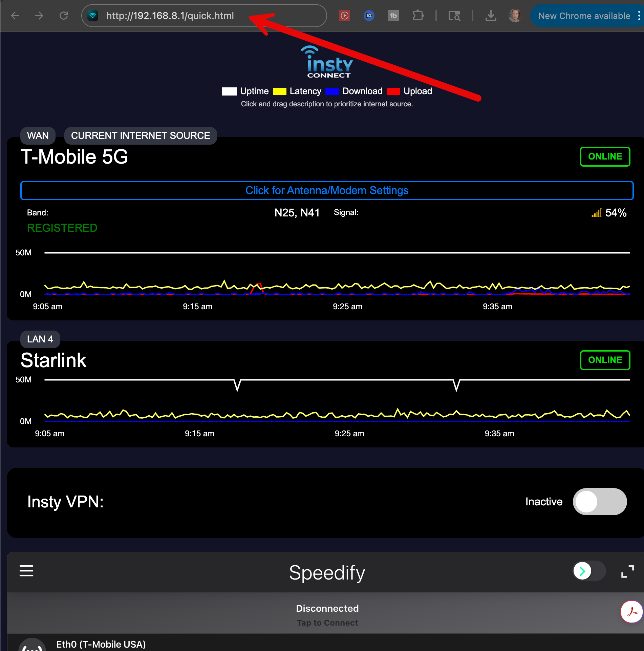644x651 pixels.
Task: Click the Eth0 connection signal icon
Action: (x=32, y=645)
